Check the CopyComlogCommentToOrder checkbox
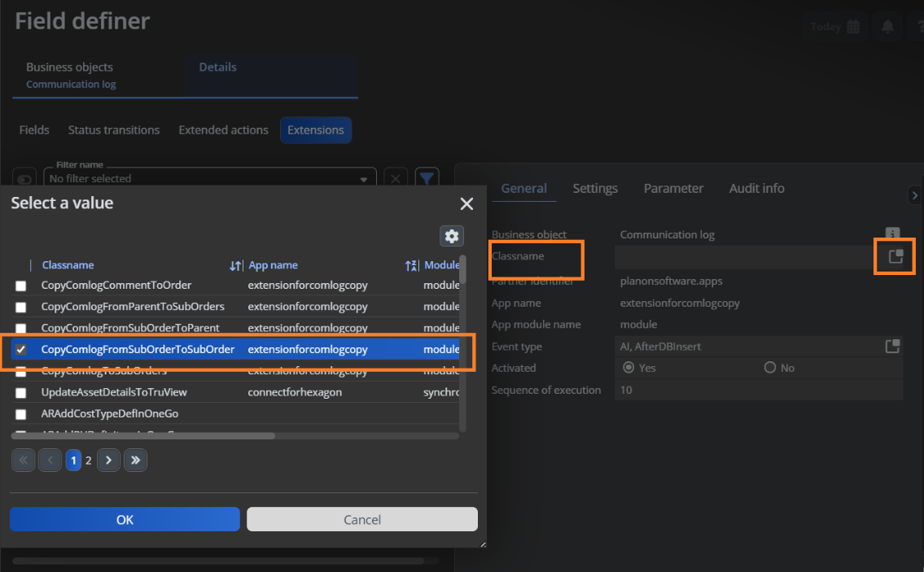This screenshot has height=572, width=924. (x=20, y=286)
